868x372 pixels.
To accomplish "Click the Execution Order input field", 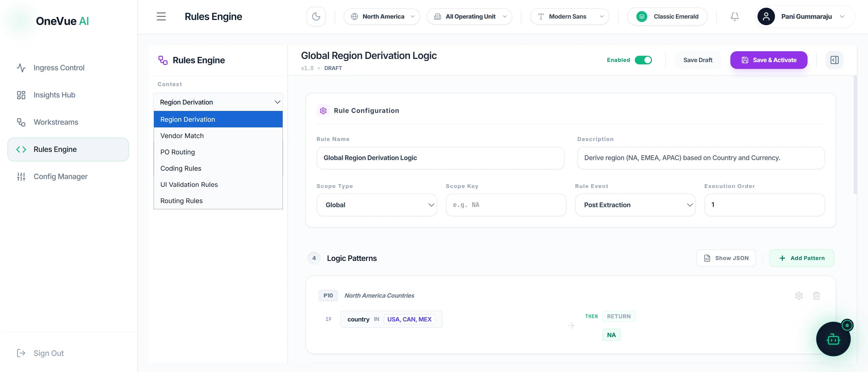I will (764, 205).
